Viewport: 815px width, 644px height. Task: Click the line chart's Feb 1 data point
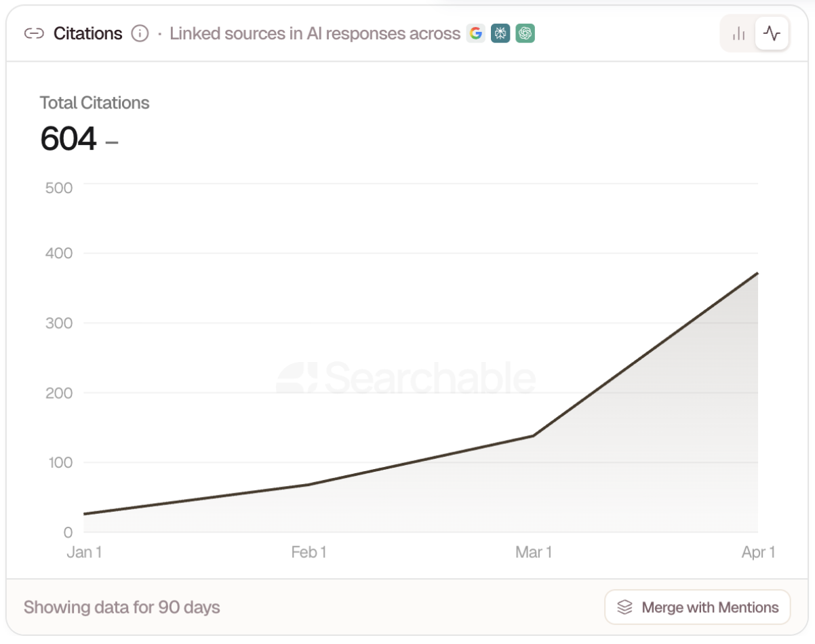click(x=309, y=485)
